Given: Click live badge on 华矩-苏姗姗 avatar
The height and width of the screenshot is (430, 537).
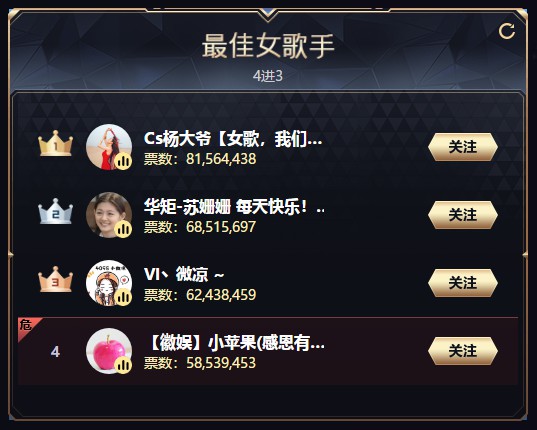Looking at the screenshot, I should [x=123, y=229].
